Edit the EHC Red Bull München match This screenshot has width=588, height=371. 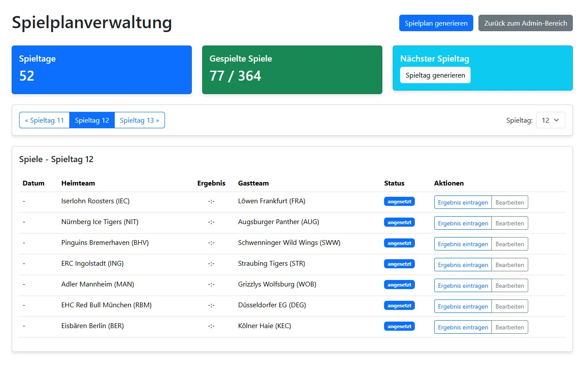pos(510,306)
